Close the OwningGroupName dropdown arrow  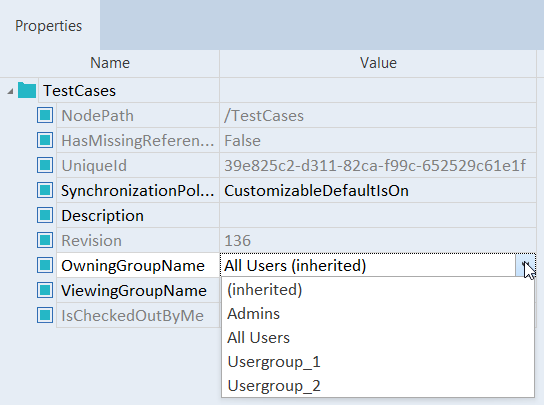click(x=525, y=265)
